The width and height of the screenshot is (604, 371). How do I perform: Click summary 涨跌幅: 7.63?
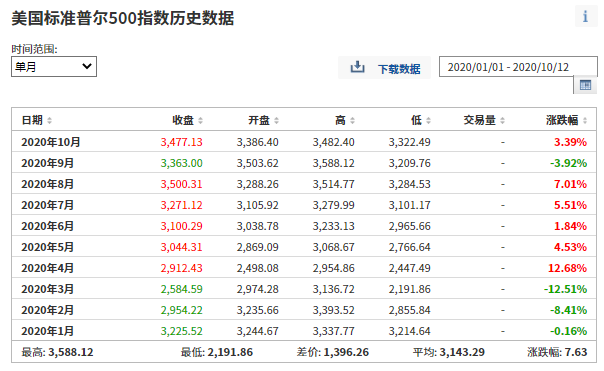point(557,352)
